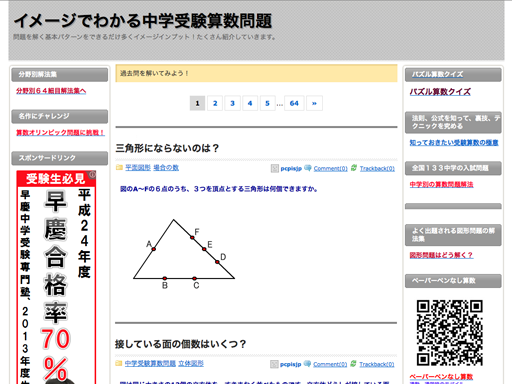The width and height of the screenshot is (512, 384).
Task: Open ペーパーペンなし算数 link below QR code
Action: [x=441, y=377]
